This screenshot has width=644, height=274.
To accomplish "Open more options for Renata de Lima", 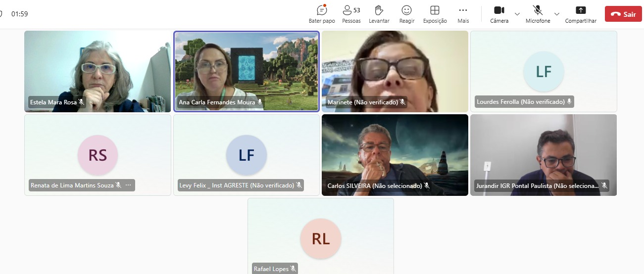I will click(x=128, y=185).
